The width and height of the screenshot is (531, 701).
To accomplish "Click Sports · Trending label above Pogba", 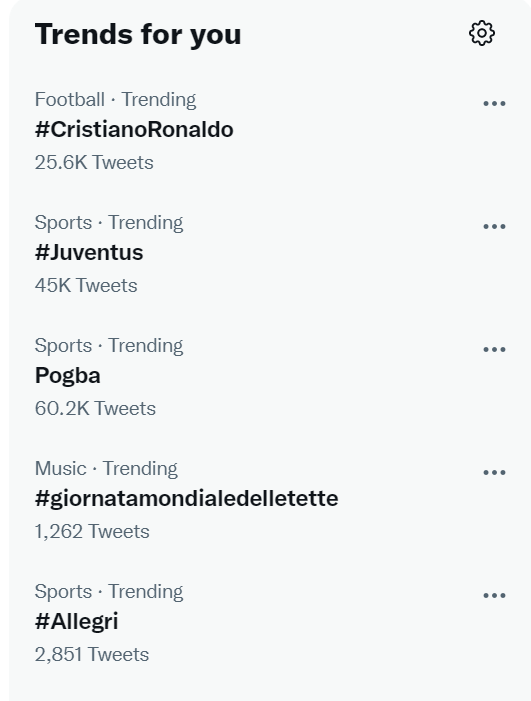I will click(x=109, y=346).
